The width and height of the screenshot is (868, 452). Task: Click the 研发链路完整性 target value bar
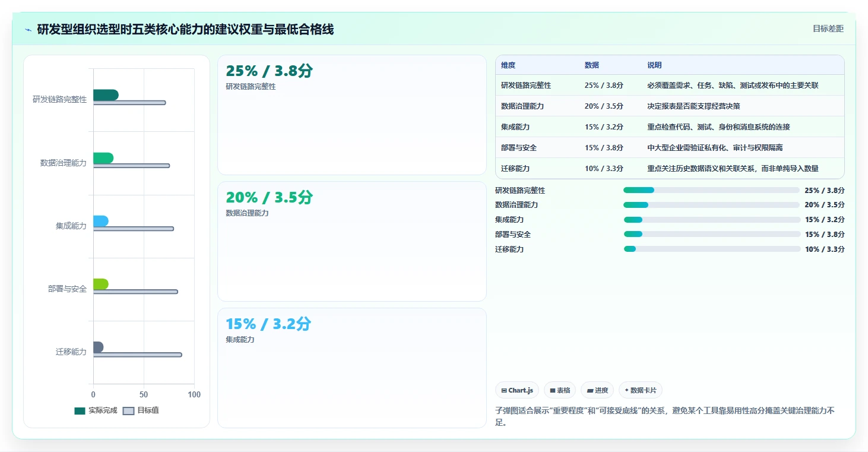[x=129, y=103]
